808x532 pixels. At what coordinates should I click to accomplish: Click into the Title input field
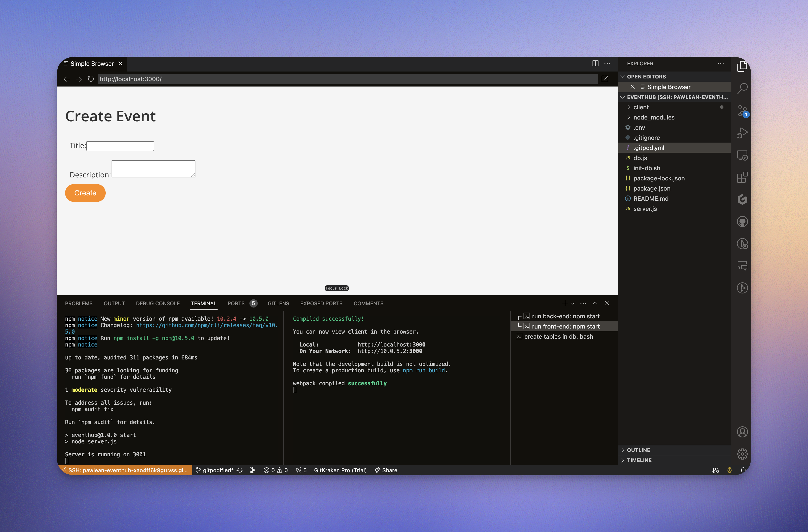coord(120,146)
